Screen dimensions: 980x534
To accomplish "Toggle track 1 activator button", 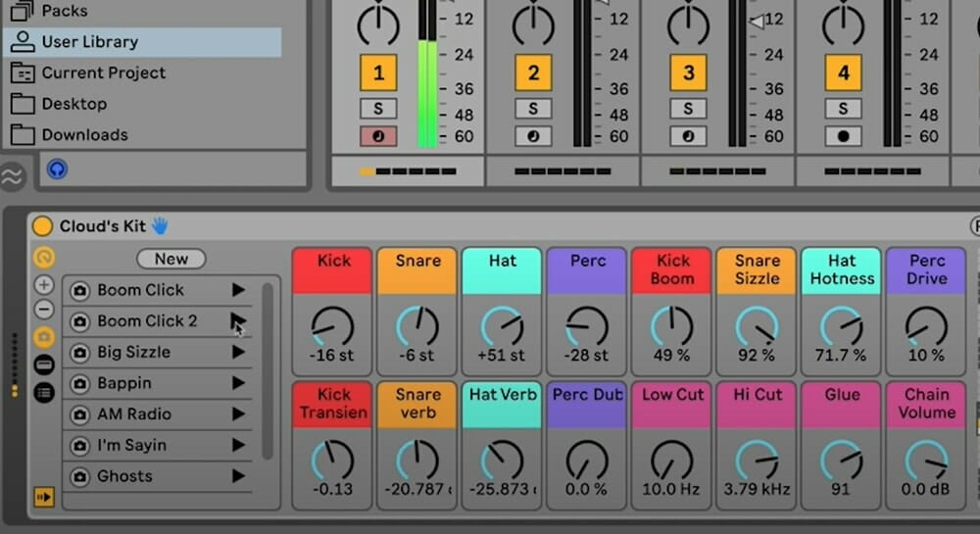I will pyautogui.click(x=378, y=73).
